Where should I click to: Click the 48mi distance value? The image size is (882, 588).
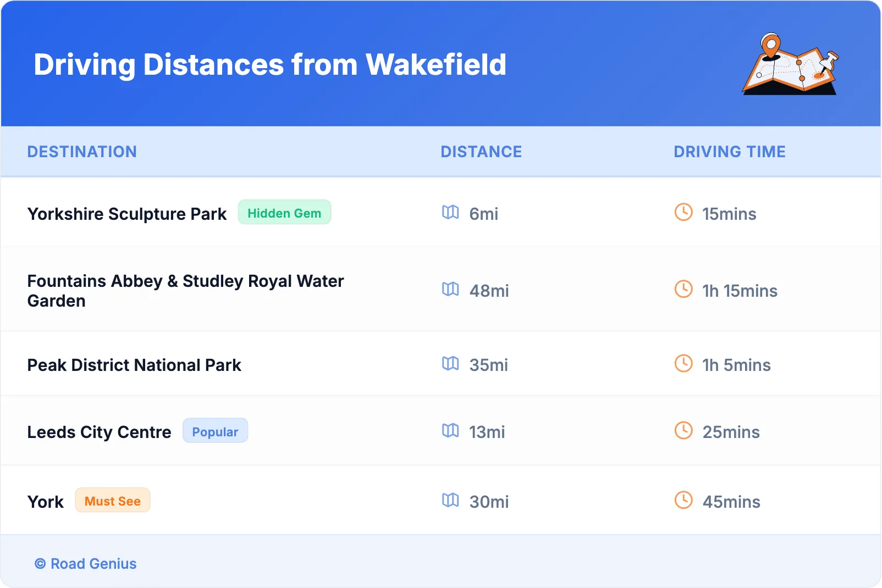click(489, 291)
